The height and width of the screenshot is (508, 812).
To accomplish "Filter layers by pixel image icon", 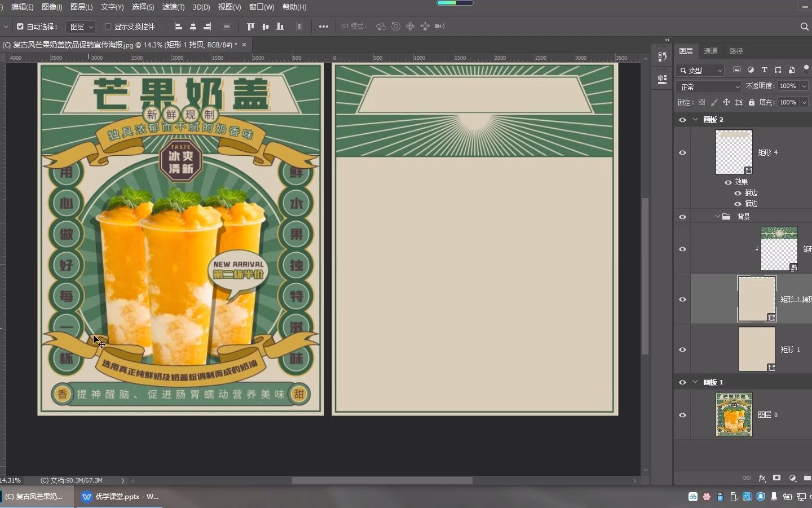I will tap(737, 70).
